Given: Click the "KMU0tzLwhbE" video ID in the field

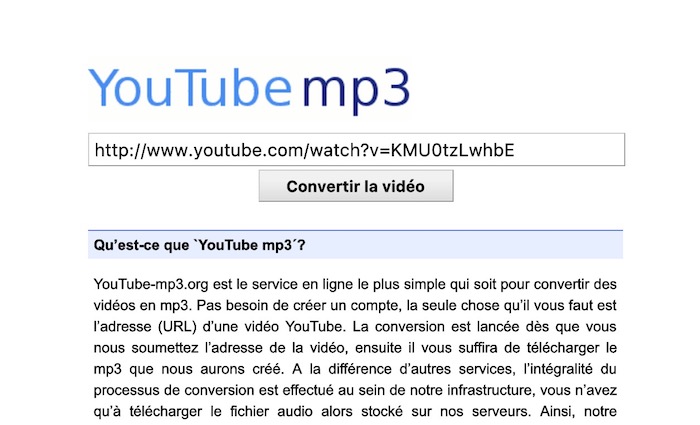Looking at the screenshot, I should pyautogui.click(x=452, y=150).
